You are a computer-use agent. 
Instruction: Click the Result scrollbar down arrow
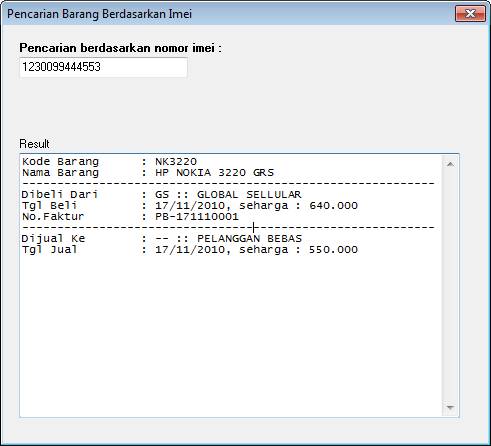point(450,407)
